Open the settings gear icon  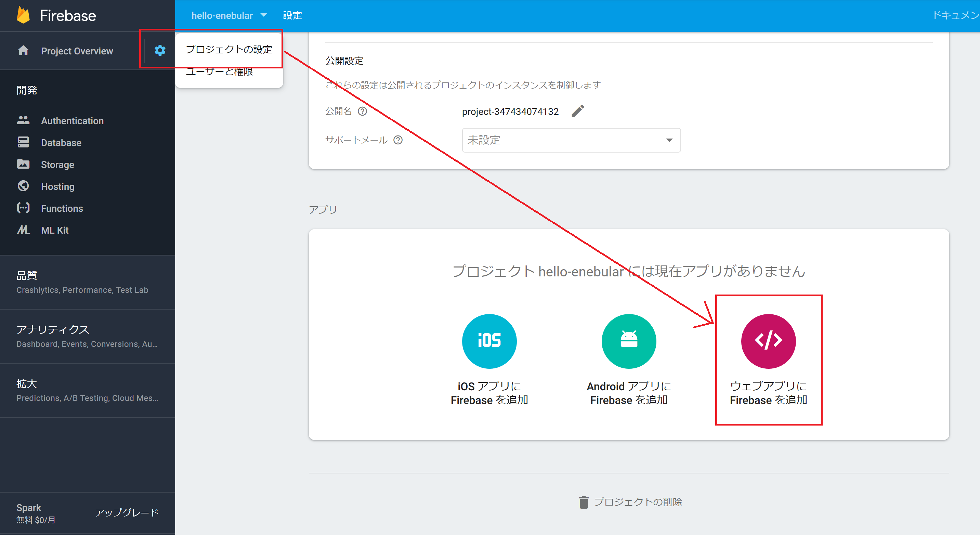(x=160, y=50)
